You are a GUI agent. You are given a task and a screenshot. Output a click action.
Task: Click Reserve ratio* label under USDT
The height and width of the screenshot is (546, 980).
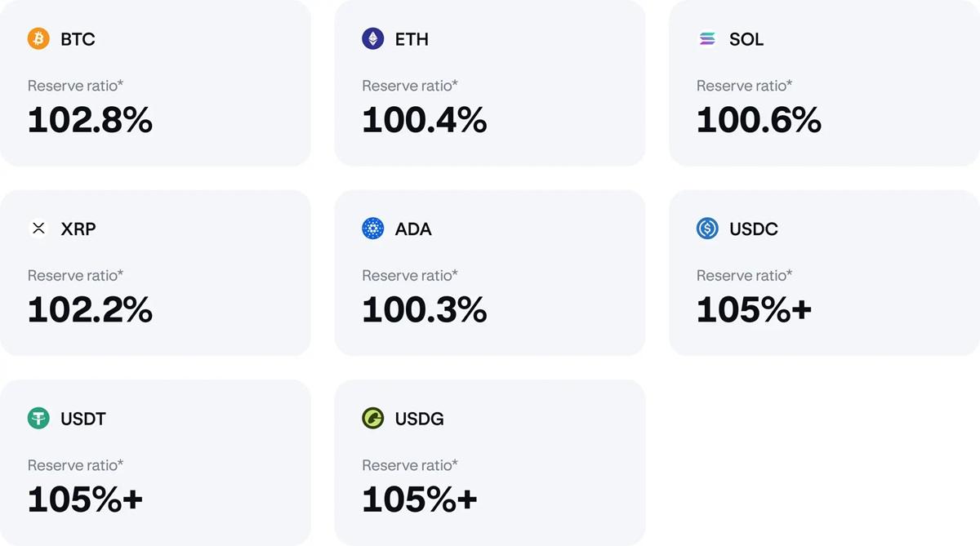[76, 465]
